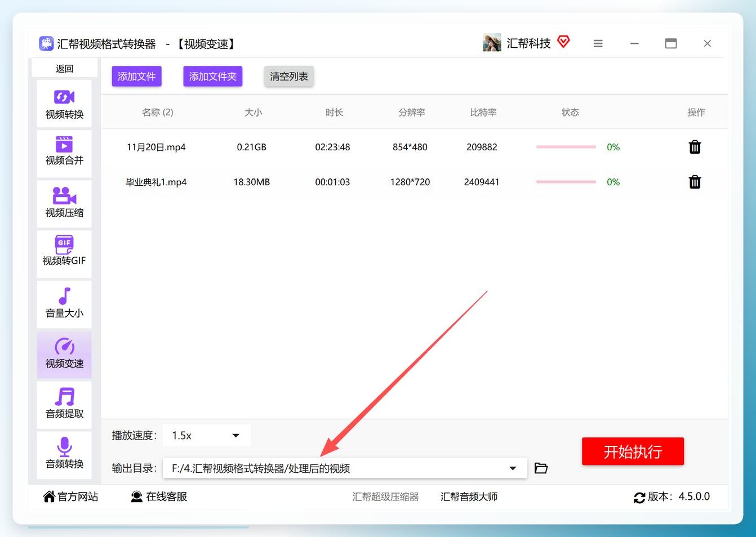Image resolution: width=756 pixels, height=537 pixels.
Task: Click the 名称 (2) column header
Action: click(x=158, y=113)
